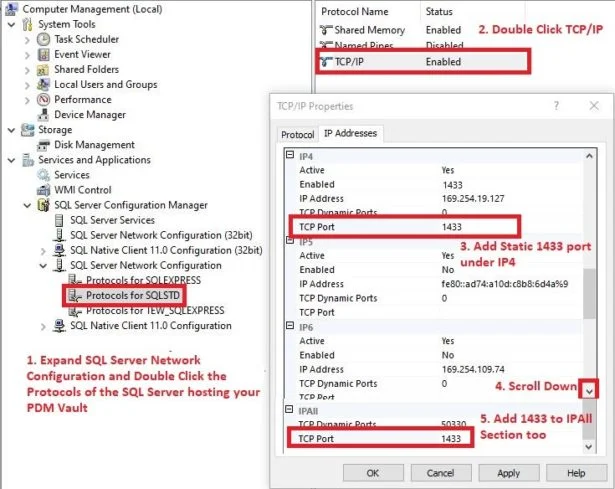Click the Apply button
The width and height of the screenshot is (615, 489).
point(509,473)
